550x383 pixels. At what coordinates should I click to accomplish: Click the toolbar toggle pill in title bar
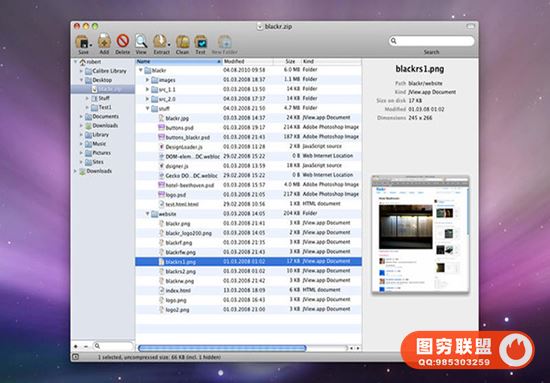point(470,26)
